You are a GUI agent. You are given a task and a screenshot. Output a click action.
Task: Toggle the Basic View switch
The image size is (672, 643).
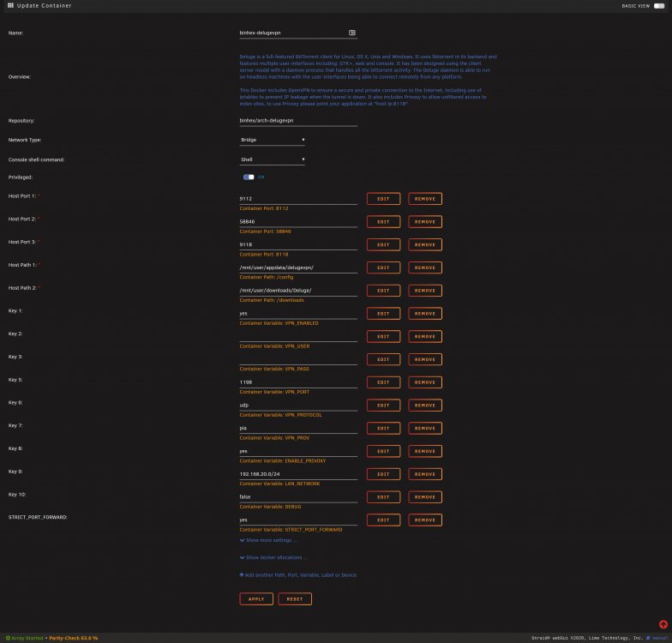coord(658,6)
